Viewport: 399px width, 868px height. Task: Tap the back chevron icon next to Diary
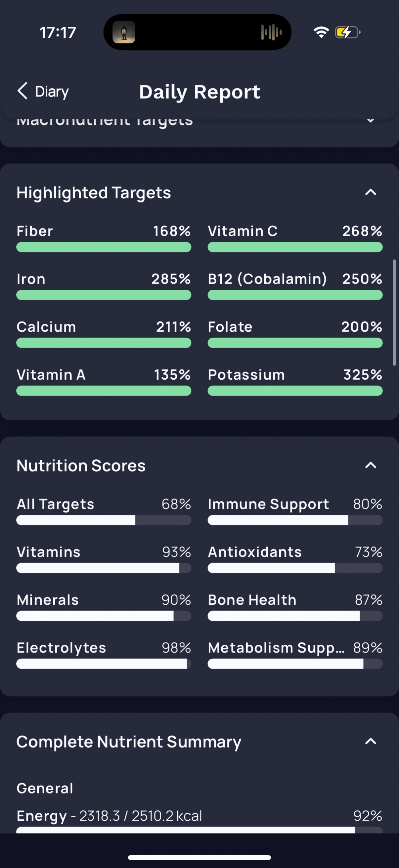pyautogui.click(x=22, y=91)
